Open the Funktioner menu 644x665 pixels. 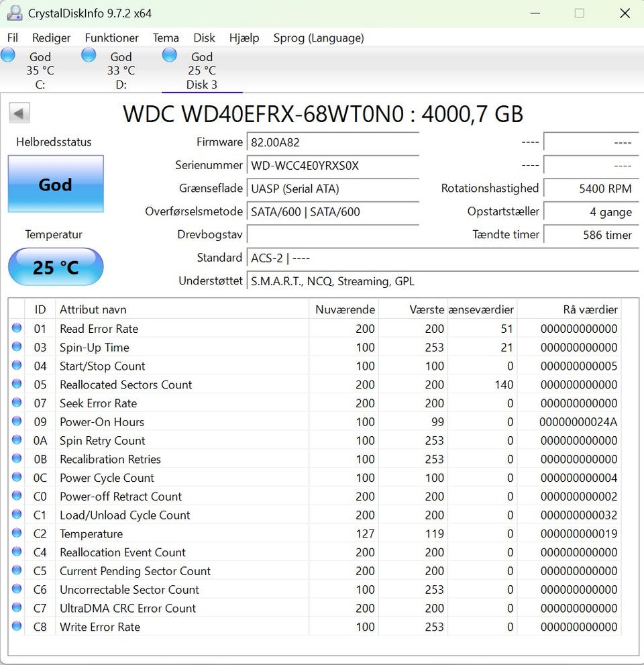pos(111,38)
